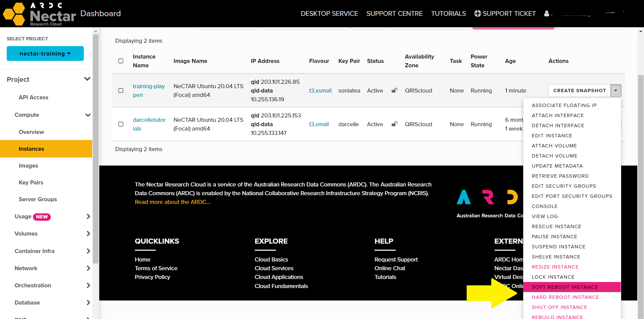
Task: Select Shelve Instance menu entry
Action: [572, 257]
